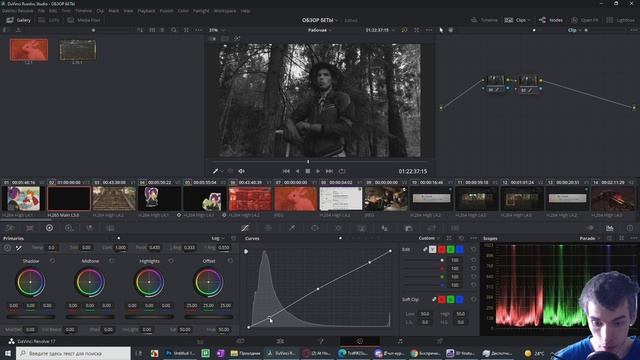Toggle loop playback

point(342,171)
